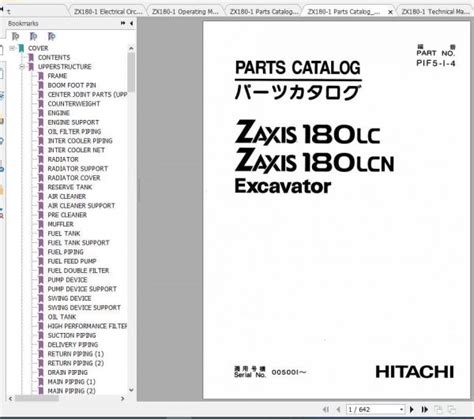
Task: Open the ENGINE bookmark
Action: pyautogui.click(x=59, y=113)
